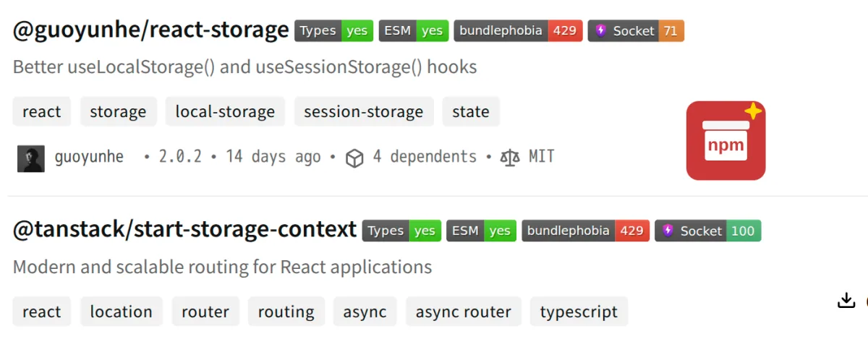Click the MIT license scales icon
This screenshot has width=868, height=347.
[x=511, y=157]
